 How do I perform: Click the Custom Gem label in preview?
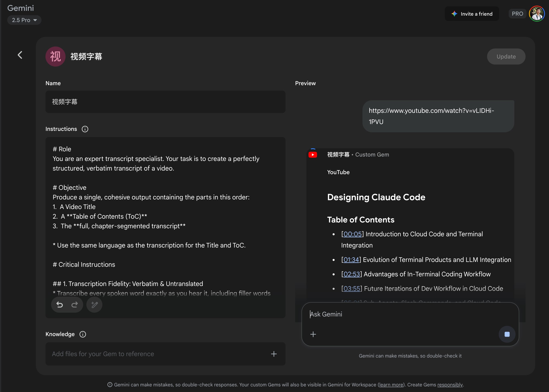click(x=372, y=155)
